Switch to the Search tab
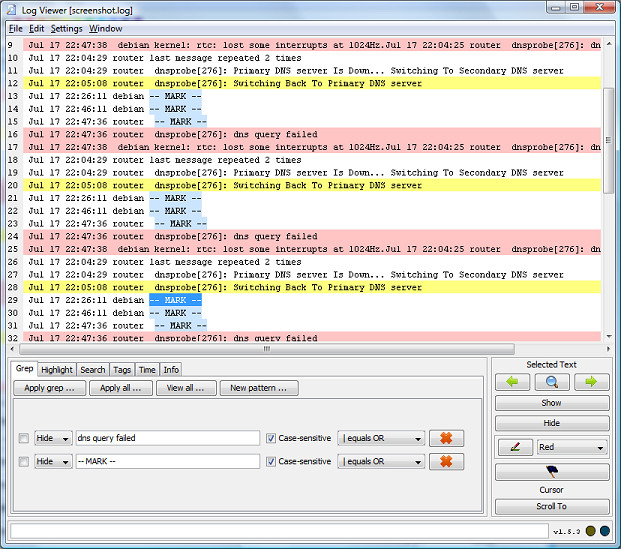 click(93, 370)
